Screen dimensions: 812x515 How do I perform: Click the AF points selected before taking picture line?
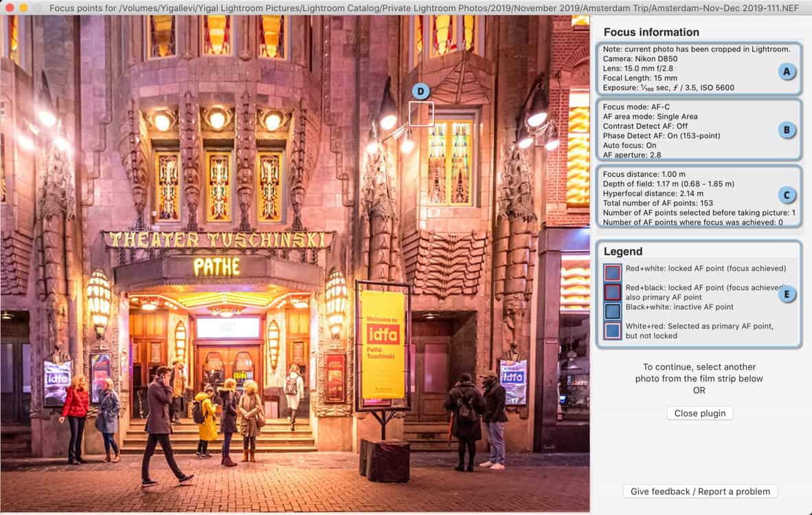click(699, 212)
